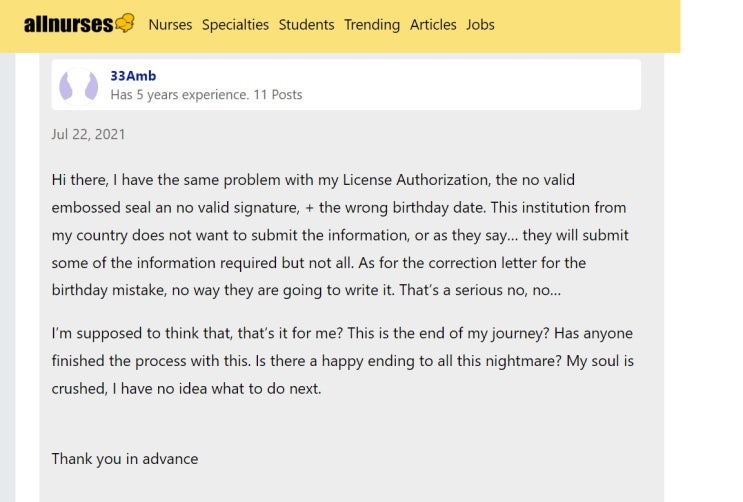Navigate to the Jobs page

click(x=480, y=24)
